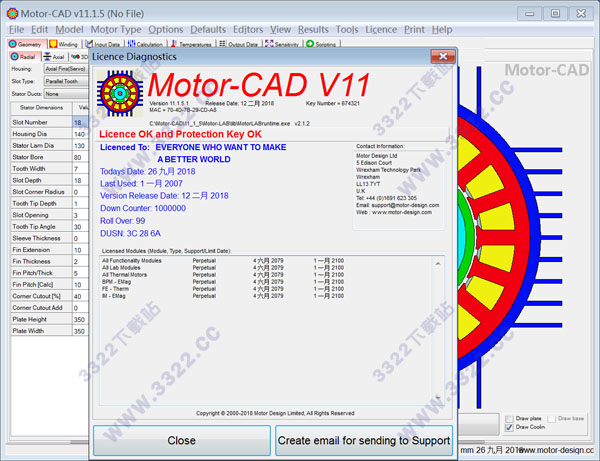Open the Options menu
Screen dimensions: 600x461
point(166,29)
